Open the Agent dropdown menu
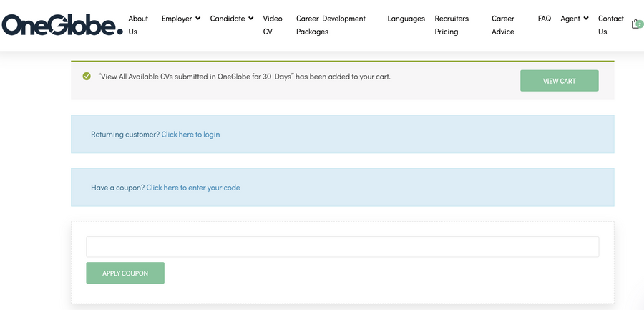This screenshot has height=310, width=644. coord(574,19)
